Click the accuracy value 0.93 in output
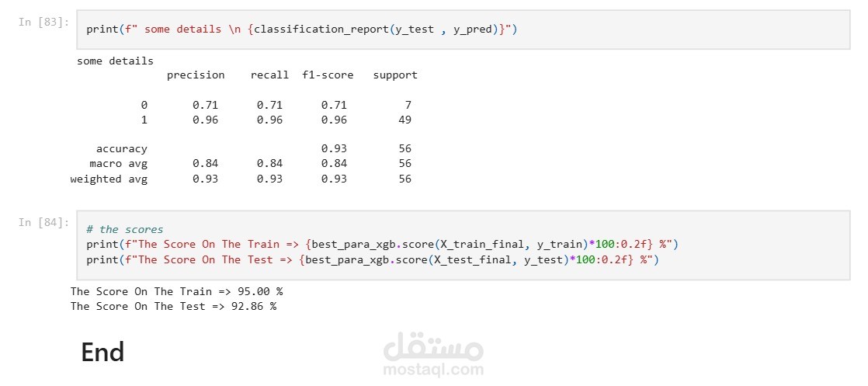Image resolution: width=868 pixels, height=386 pixels. point(334,148)
